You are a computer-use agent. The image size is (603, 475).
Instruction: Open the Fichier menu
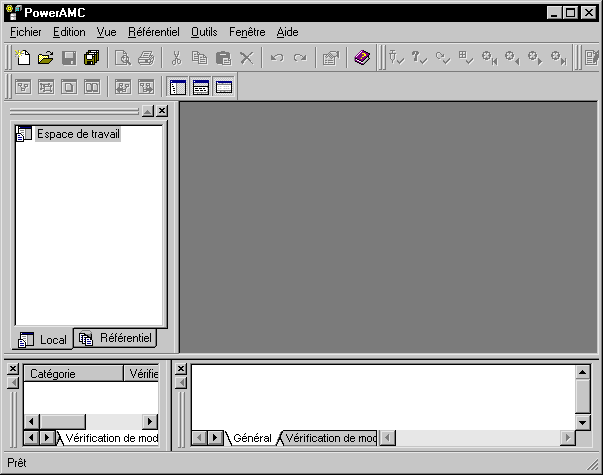point(25,32)
